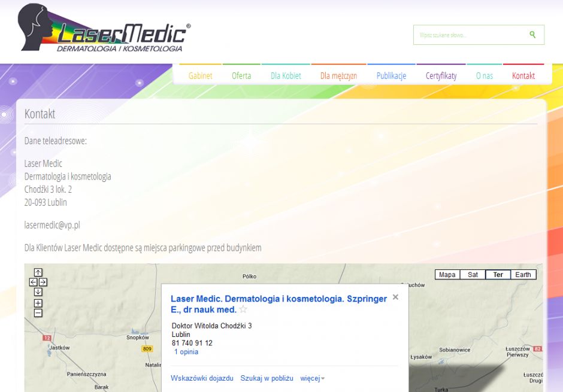Screen dimensions: 563x392
Task: Open the '1 opinia' review link
Action: (x=186, y=352)
